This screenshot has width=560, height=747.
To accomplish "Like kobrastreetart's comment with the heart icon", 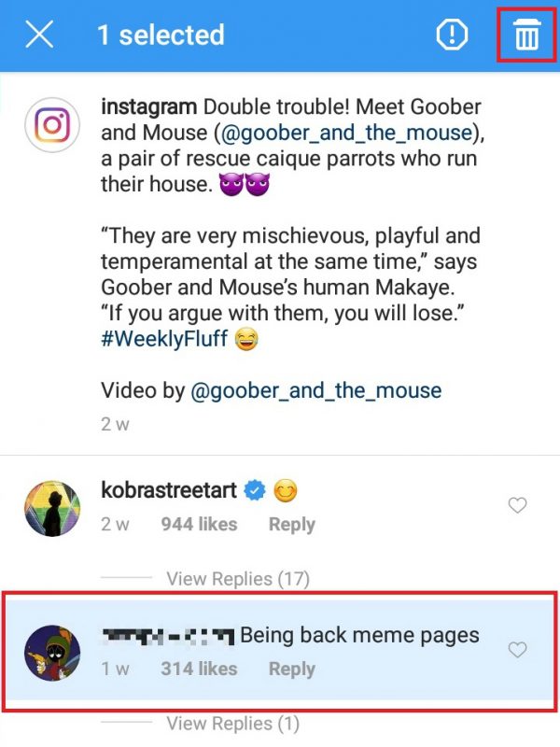I will coord(518,504).
